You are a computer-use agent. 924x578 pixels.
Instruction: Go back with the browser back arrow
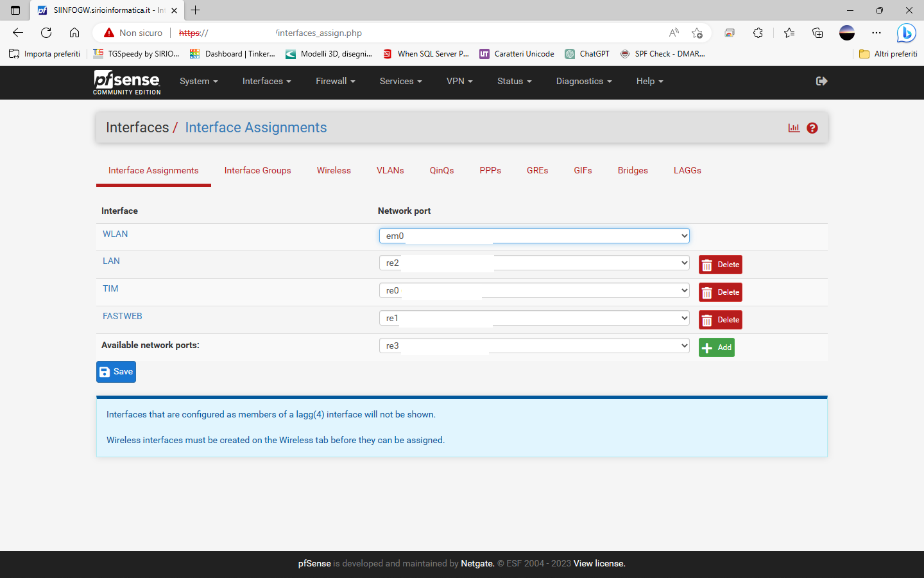[x=18, y=33]
